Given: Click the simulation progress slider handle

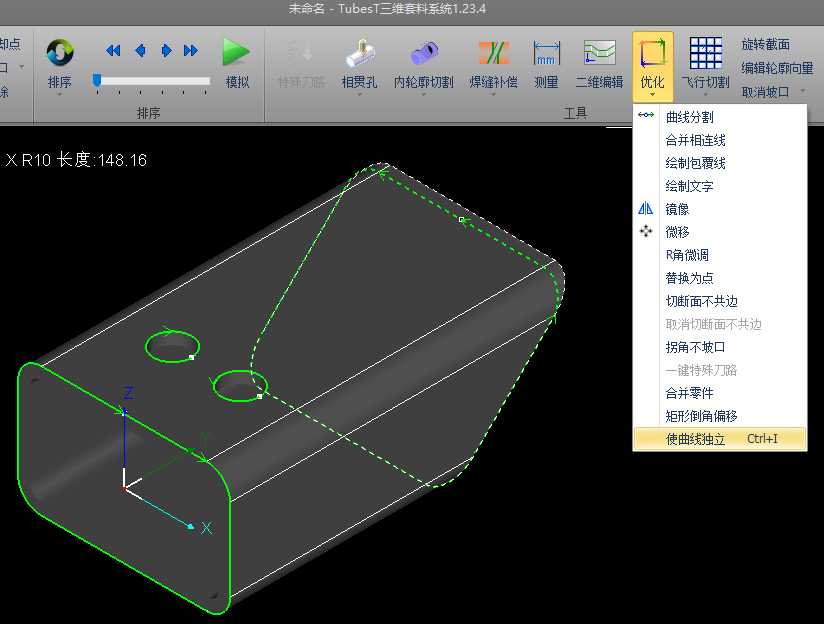Looking at the screenshot, I should 97,80.
